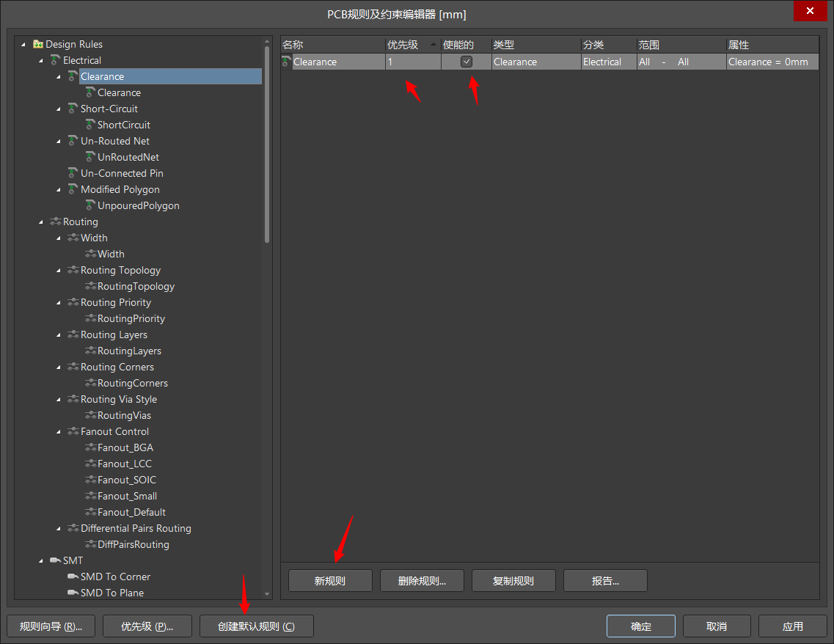
Task: Select Un-Connected Pin in rule tree
Action: (x=122, y=173)
